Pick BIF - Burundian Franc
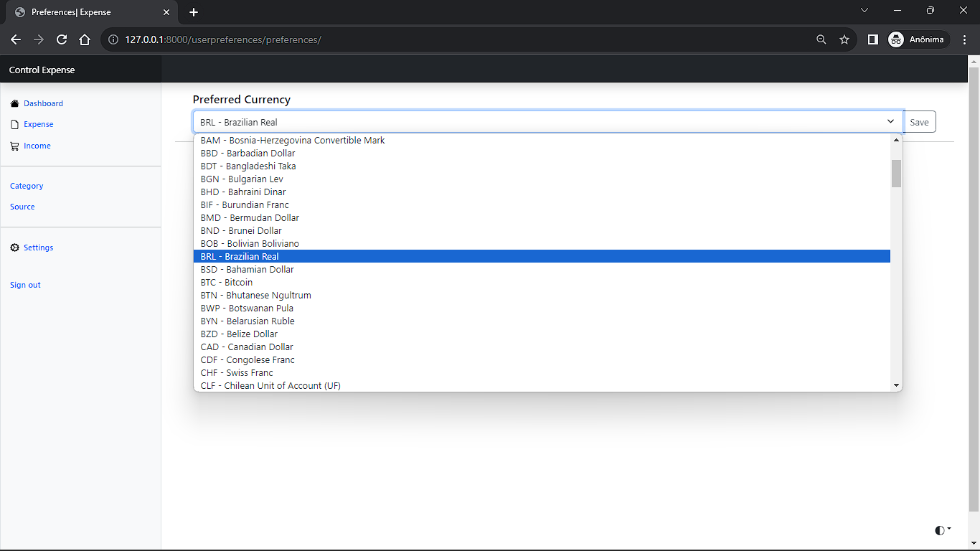980x551 pixels. (x=542, y=204)
